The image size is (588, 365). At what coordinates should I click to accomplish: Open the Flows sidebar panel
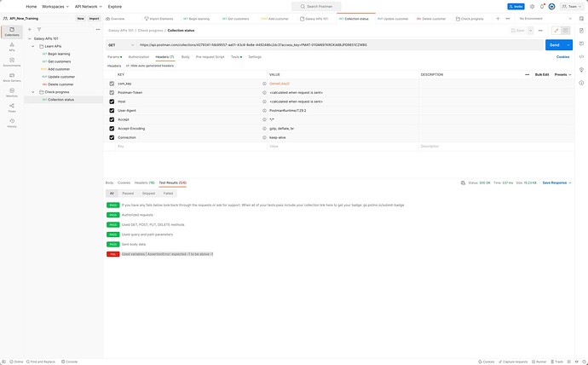(x=12, y=108)
